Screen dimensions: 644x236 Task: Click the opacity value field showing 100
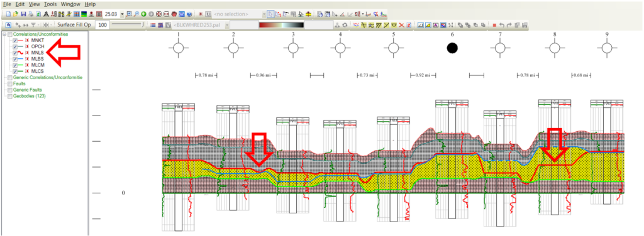click(x=103, y=25)
